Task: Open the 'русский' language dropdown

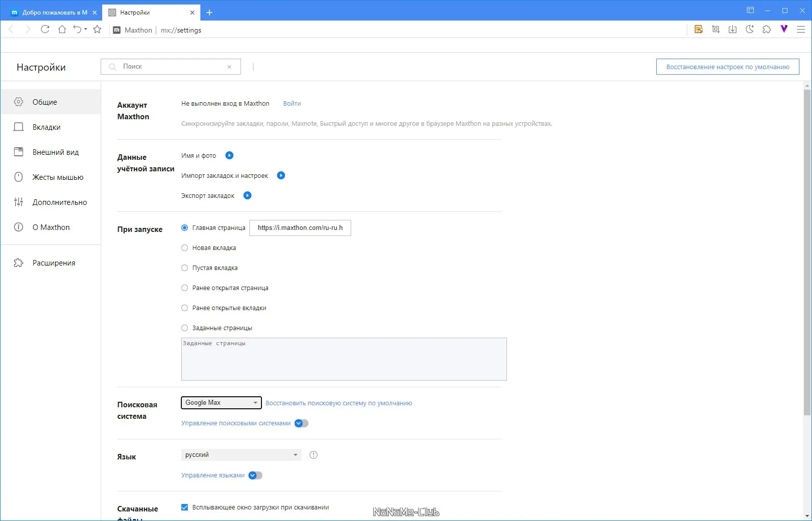Action: [241, 455]
